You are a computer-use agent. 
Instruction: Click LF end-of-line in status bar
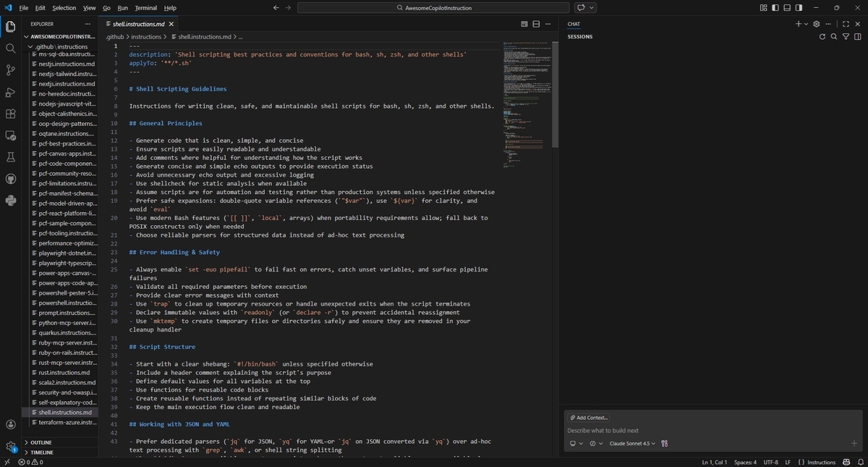(x=788, y=462)
